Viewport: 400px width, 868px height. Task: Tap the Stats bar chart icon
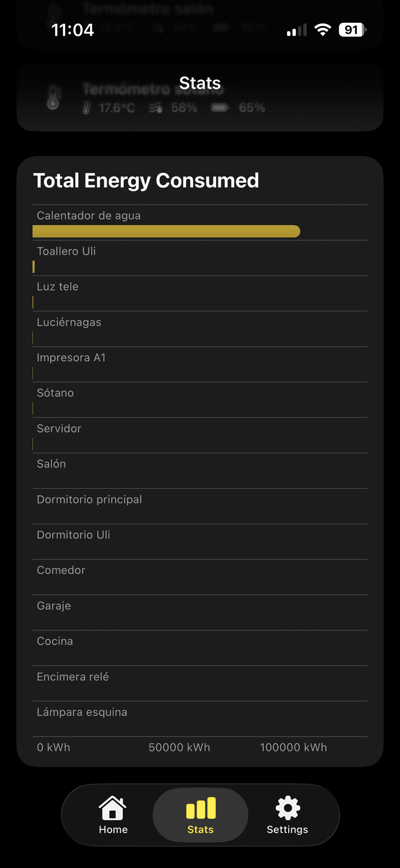click(200, 808)
